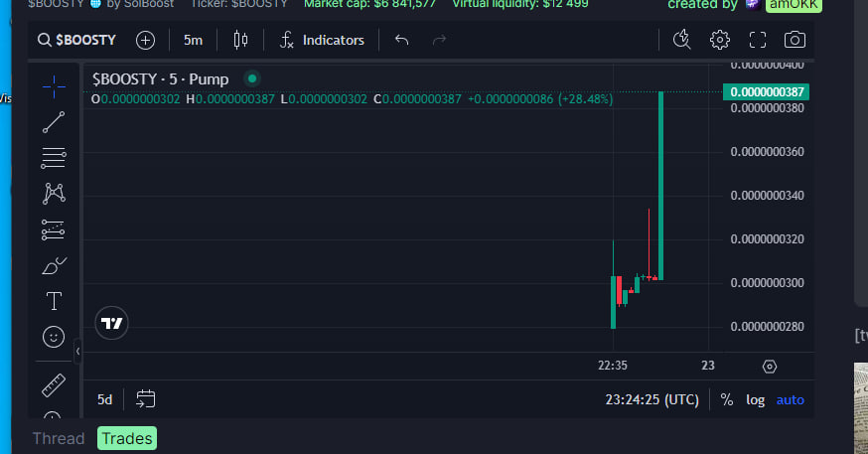The height and width of the screenshot is (454, 868).
Task: Take a chart snapshot with camera icon
Action: [x=795, y=40]
